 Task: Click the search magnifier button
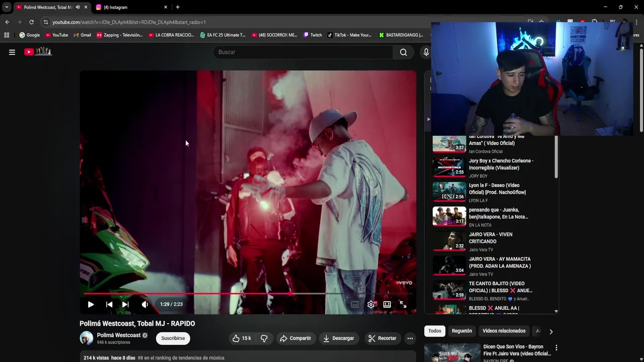pos(404,52)
